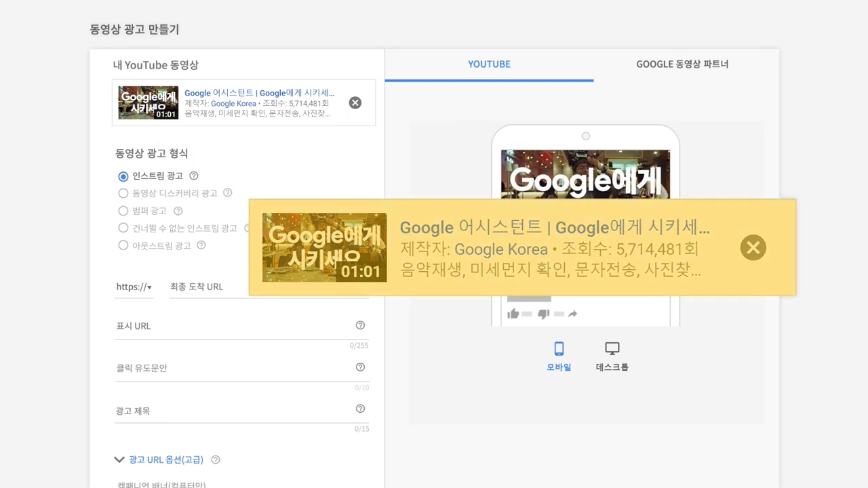Viewport: 868px width, 488px height.
Task: Switch to GOOGLE 동영상 파트너 tab
Action: click(682, 64)
